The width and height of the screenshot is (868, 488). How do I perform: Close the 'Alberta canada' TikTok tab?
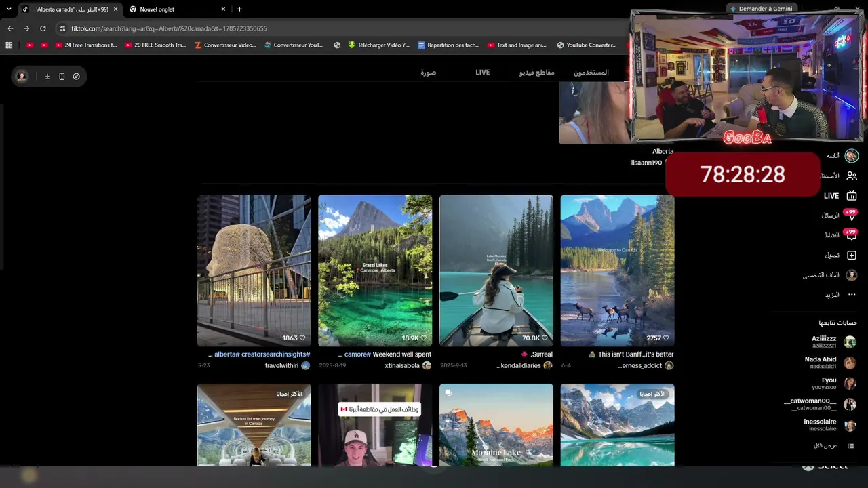[115, 9]
